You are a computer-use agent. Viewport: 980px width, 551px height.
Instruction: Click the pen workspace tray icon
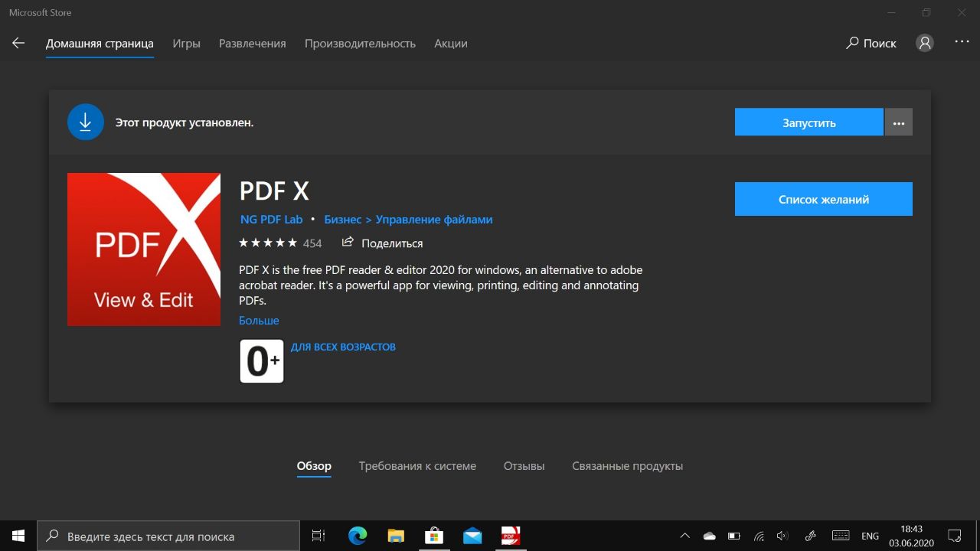(x=811, y=536)
